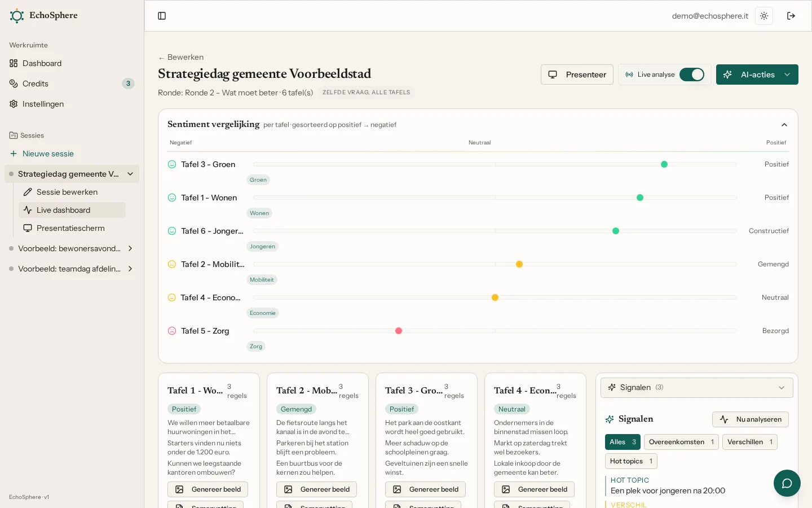Screen dimensions: 812x508
Task: Open the AI-acties dropdown
Action: (757, 75)
